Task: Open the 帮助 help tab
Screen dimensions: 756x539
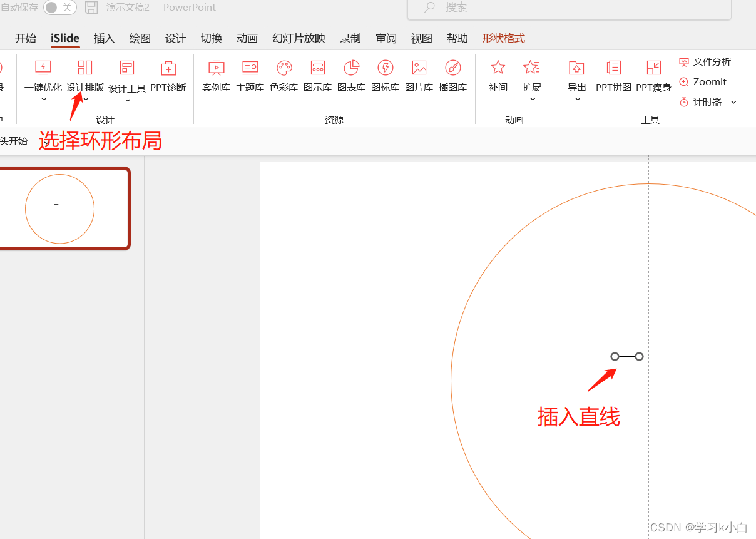Action: tap(457, 39)
